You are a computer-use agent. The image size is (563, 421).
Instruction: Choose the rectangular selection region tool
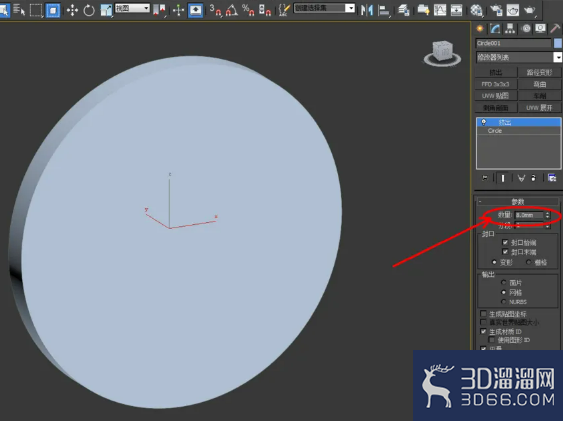(x=36, y=10)
